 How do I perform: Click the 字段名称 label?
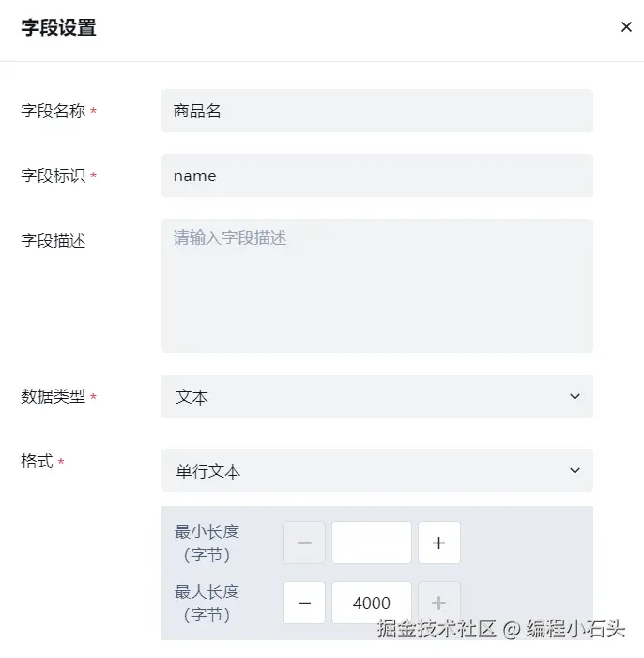pyautogui.click(x=54, y=112)
